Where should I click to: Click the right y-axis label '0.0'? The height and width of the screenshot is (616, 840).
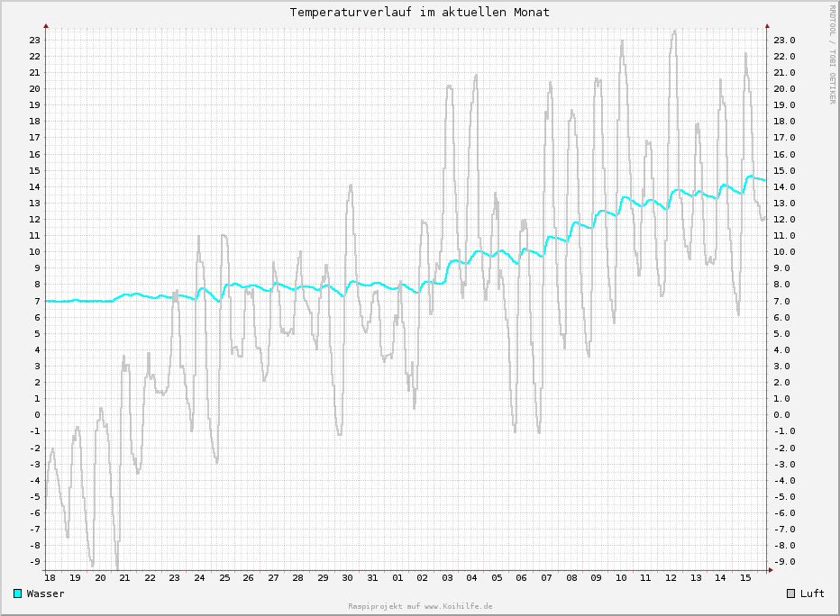point(784,415)
